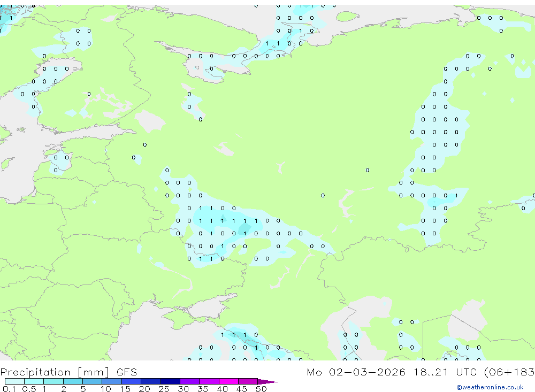Click the legend swatch between 15 and 20
The width and height of the screenshot is (535, 392).
pos(132,381)
